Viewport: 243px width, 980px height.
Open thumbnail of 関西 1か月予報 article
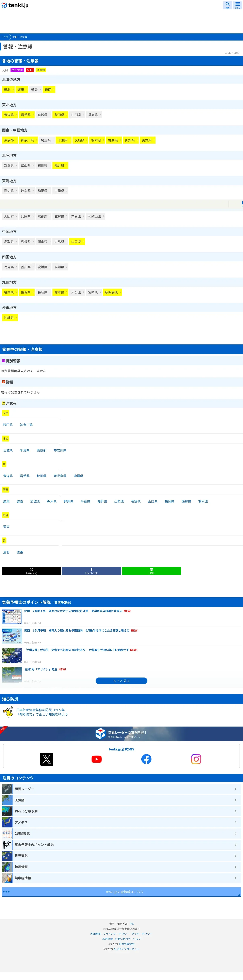[x=12, y=636]
